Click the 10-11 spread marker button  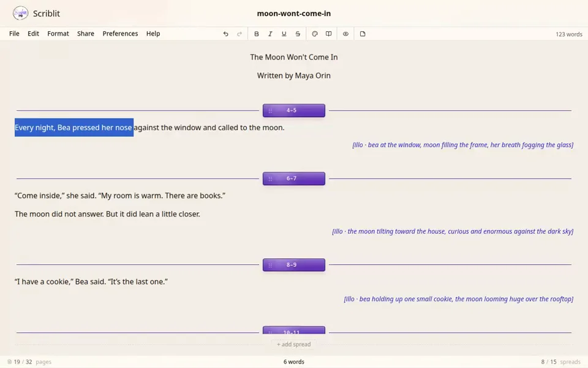point(293,330)
